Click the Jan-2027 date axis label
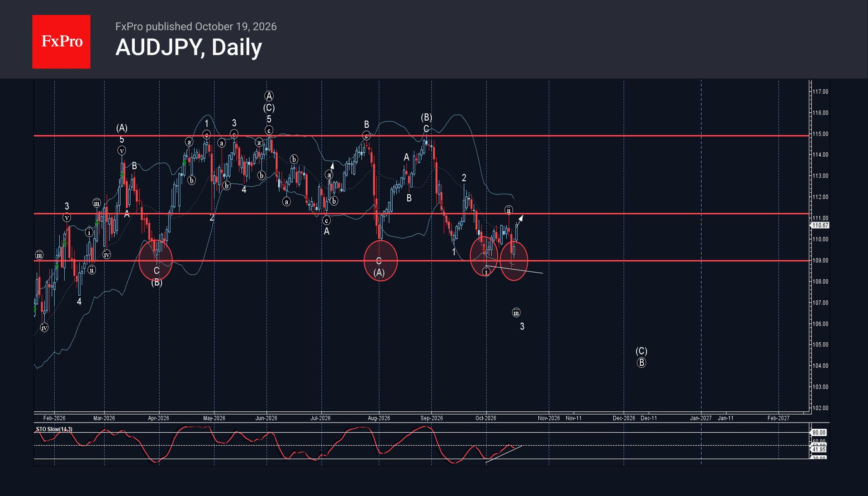This screenshot has height=496, width=868. pyautogui.click(x=701, y=418)
